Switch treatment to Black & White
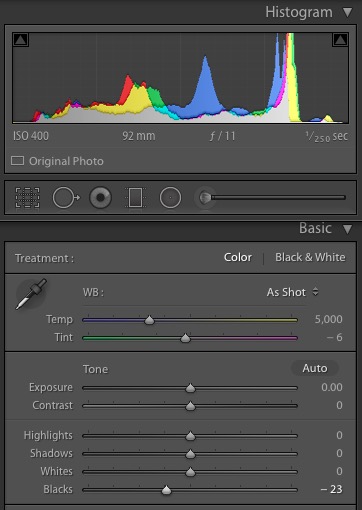The width and height of the screenshot is (362, 510). (310, 257)
